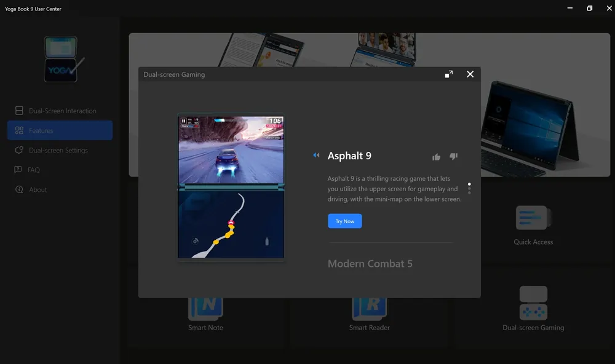Screen dimensions: 615x364
Task: Click the Dual-screen Settings icon
Action: click(x=19, y=150)
